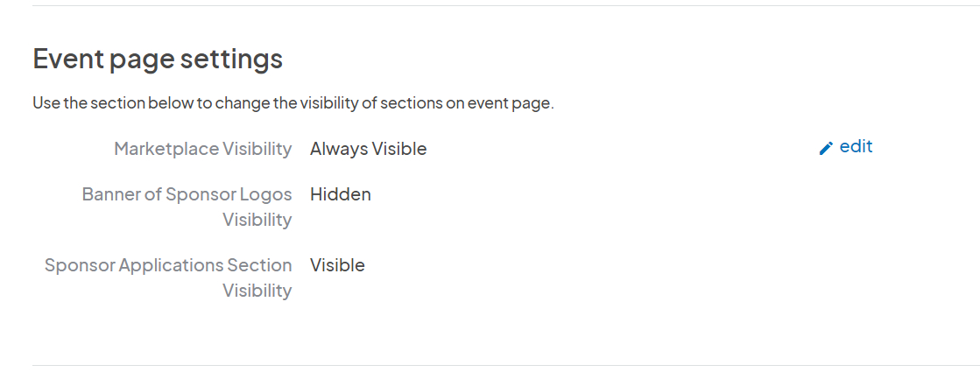Click the word Marketplace in the first label

click(x=166, y=149)
